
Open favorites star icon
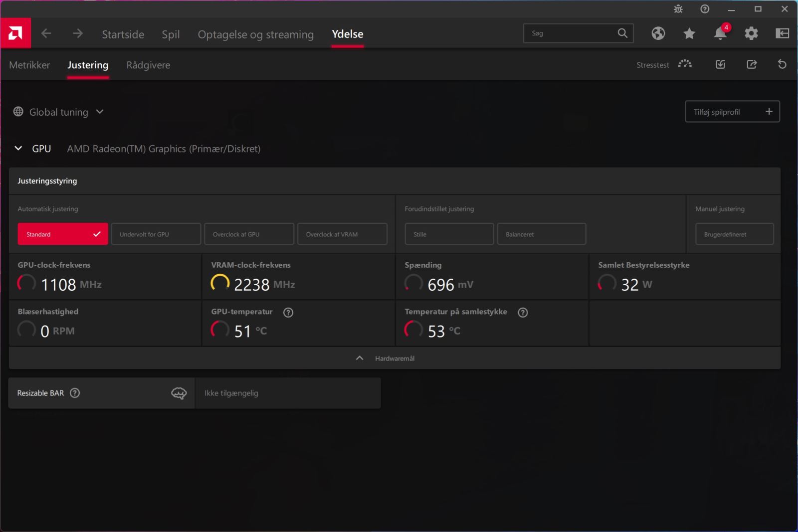pyautogui.click(x=689, y=33)
